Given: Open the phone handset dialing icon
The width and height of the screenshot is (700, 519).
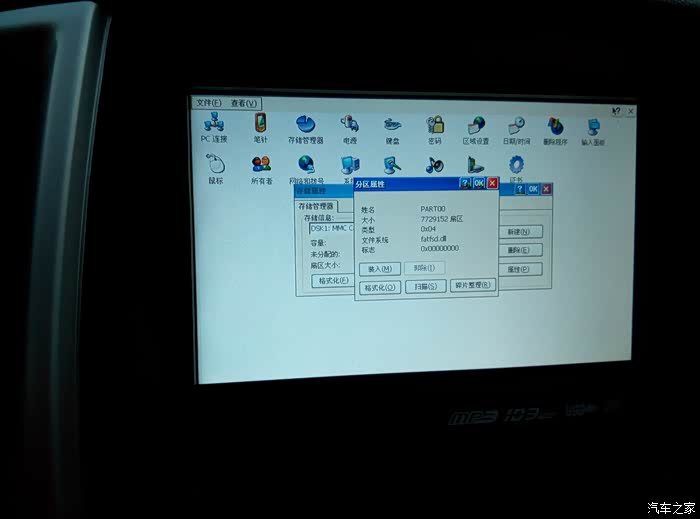Looking at the screenshot, I should 475,165.
